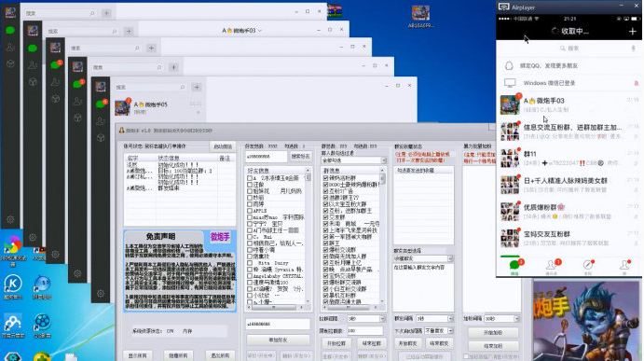The width and height of the screenshot is (644, 361).
Task: Open the Discover compass tab on the phone
Action: point(588,266)
